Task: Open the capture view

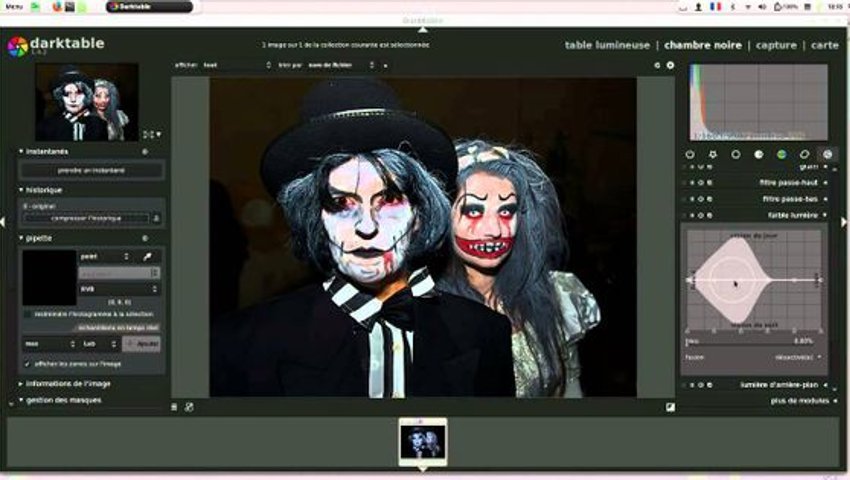Action: (776, 45)
